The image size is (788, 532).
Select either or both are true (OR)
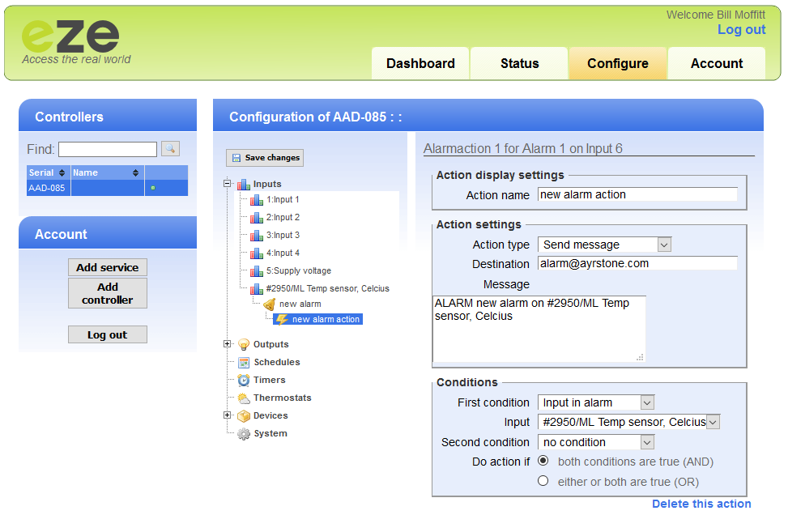click(543, 481)
